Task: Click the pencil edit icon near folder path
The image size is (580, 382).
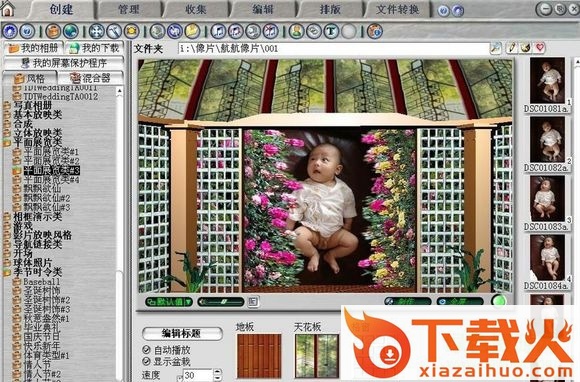Action: (512, 47)
